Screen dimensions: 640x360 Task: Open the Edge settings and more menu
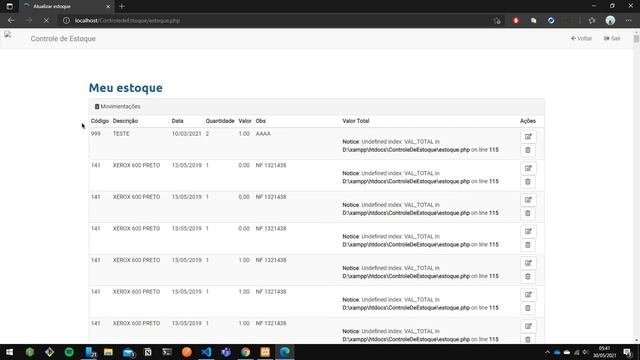coord(629,20)
